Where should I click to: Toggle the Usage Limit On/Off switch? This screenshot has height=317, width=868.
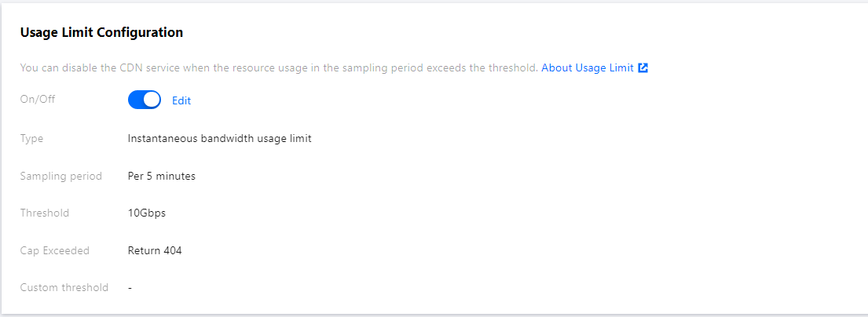(x=144, y=100)
